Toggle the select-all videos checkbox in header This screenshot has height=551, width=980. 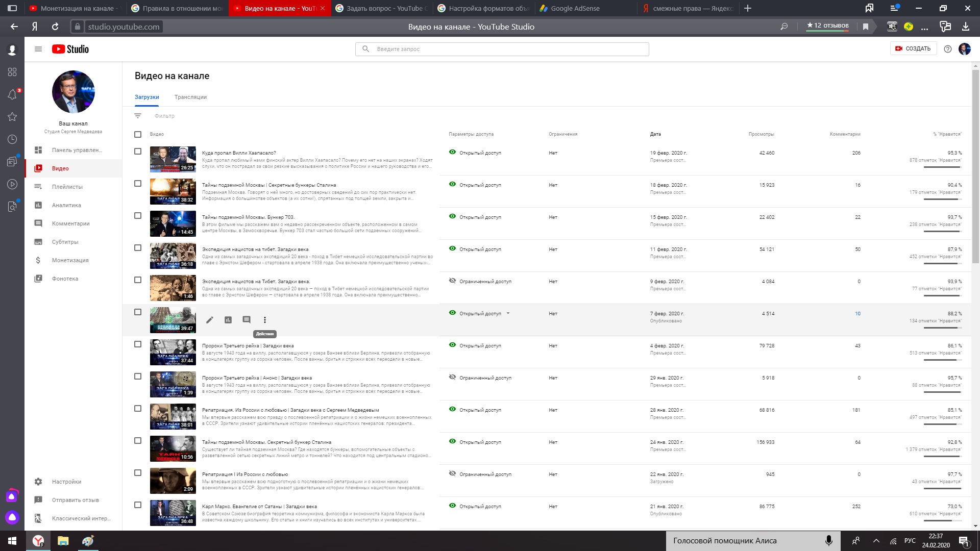(x=138, y=134)
